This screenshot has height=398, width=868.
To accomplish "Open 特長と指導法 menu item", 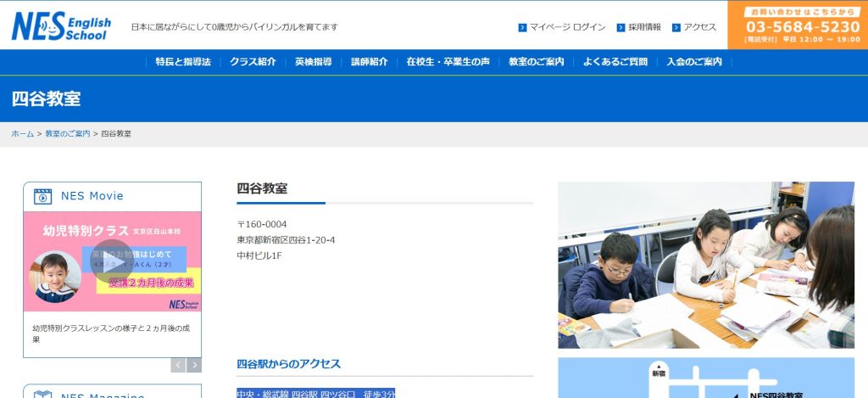I will point(183,62).
